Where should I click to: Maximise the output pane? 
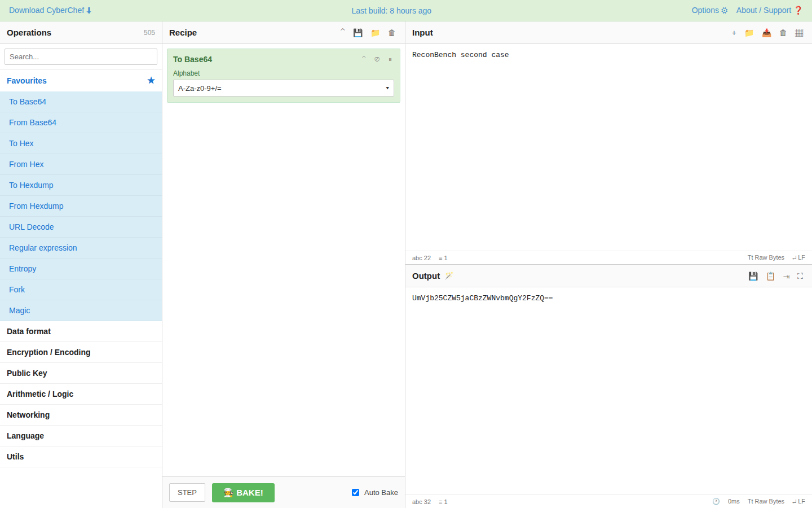click(800, 276)
